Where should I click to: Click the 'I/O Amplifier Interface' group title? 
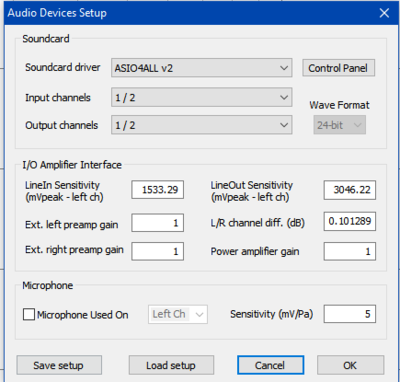(x=72, y=165)
